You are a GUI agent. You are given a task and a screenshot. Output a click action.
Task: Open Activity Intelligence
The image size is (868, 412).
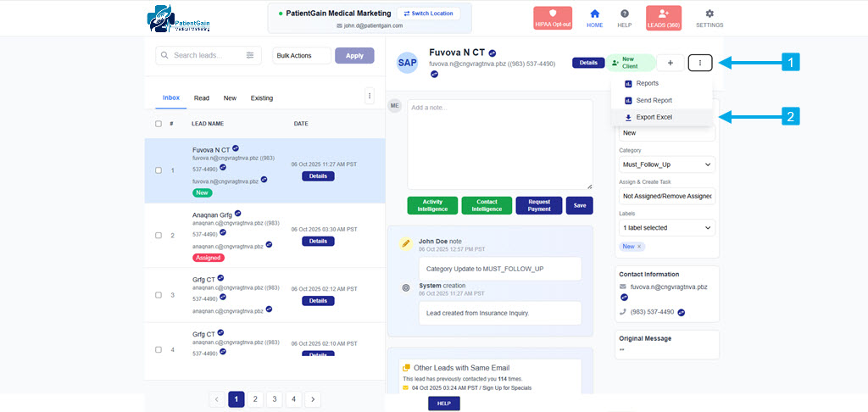pos(433,205)
